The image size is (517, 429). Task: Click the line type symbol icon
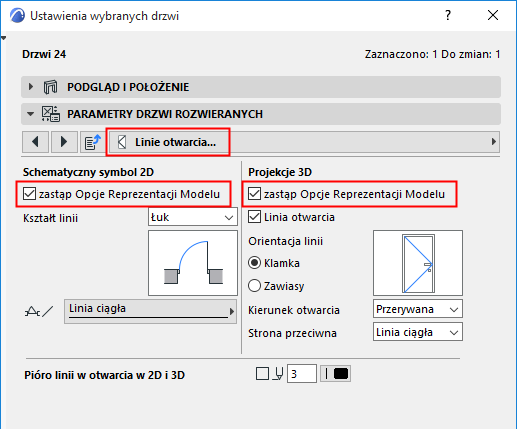pos(39,311)
